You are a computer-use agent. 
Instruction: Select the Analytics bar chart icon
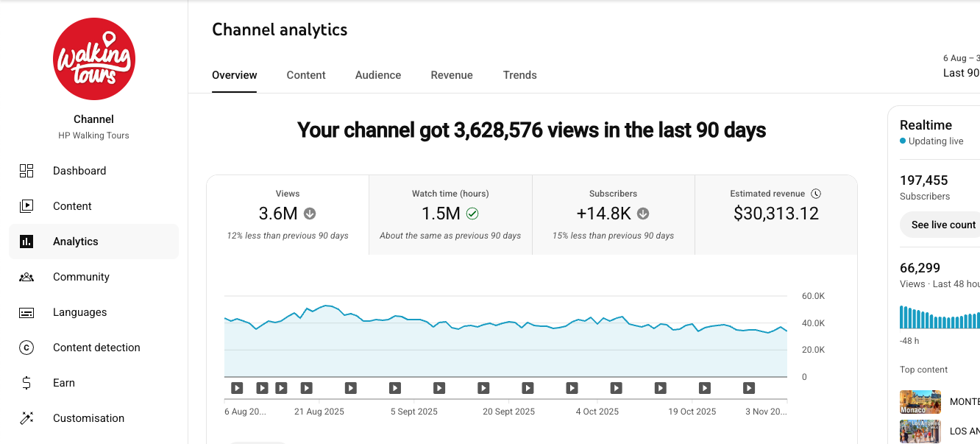26,242
